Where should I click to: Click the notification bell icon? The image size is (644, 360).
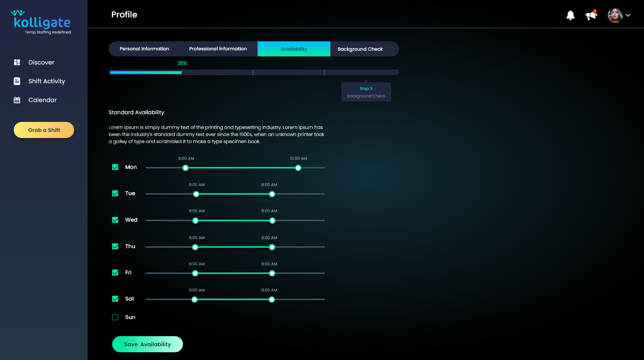(571, 15)
